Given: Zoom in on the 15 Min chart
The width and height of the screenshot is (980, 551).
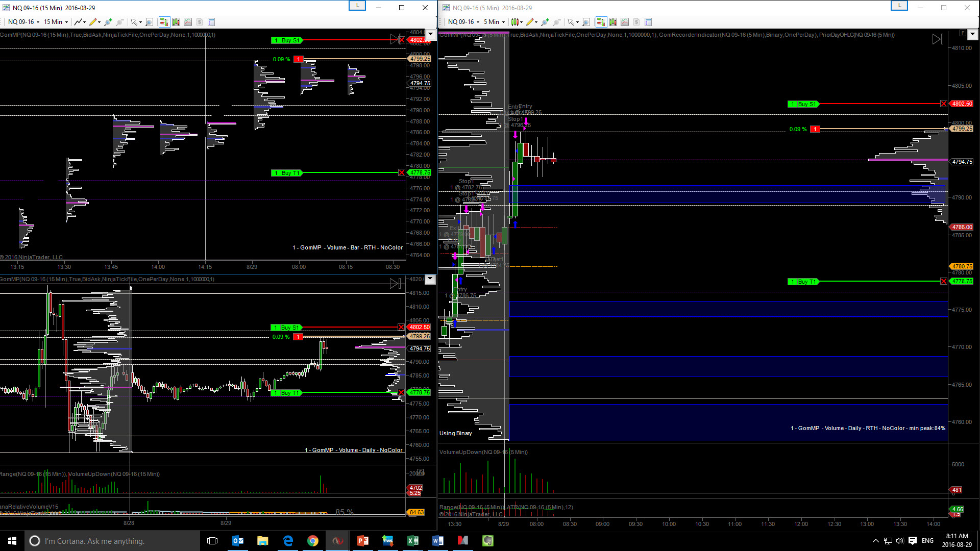Looking at the screenshot, I should click(108, 22).
